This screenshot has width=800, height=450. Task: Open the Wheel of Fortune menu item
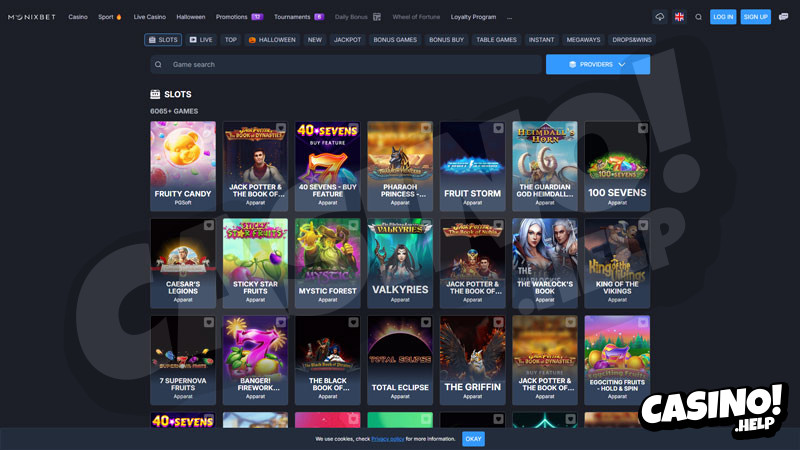click(x=416, y=17)
